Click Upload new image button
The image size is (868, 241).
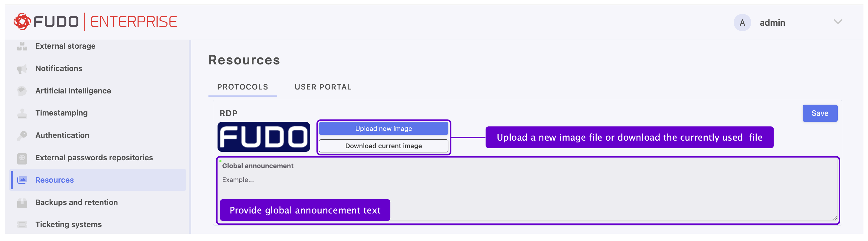pyautogui.click(x=383, y=129)
